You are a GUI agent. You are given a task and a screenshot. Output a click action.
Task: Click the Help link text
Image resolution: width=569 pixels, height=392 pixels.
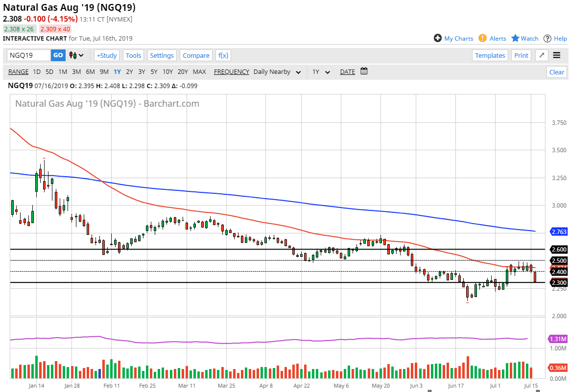560,39
